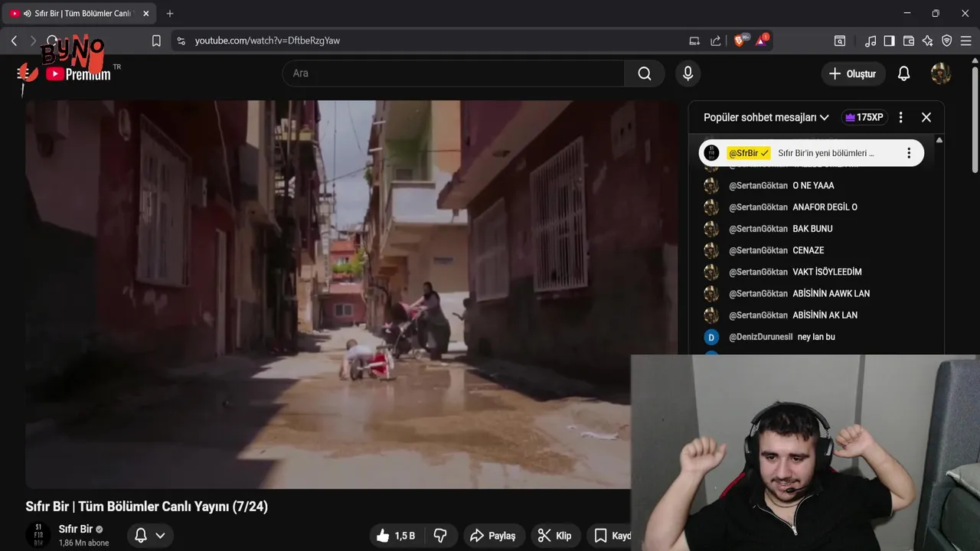Expand Popüler sohbet mesajları dropdown
The image size is (980, 551).
point(766,117)
